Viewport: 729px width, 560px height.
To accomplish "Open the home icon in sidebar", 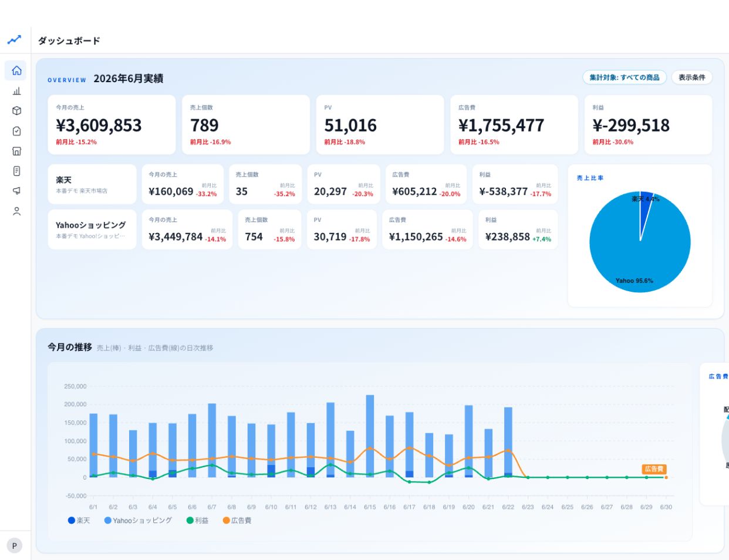I will 16,70.
